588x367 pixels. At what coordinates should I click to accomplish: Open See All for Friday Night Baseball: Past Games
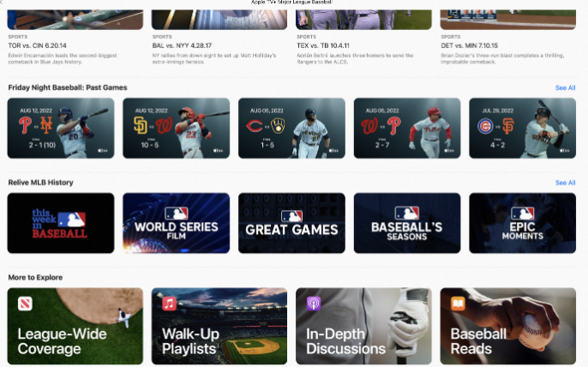click(x=565, y=87)
